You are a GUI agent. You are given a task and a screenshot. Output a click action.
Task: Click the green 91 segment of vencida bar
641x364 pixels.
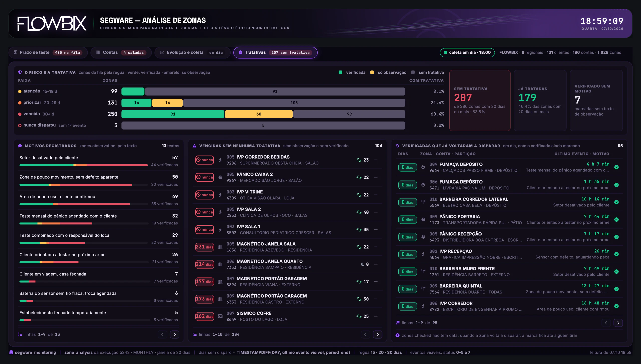coord(173,114)
